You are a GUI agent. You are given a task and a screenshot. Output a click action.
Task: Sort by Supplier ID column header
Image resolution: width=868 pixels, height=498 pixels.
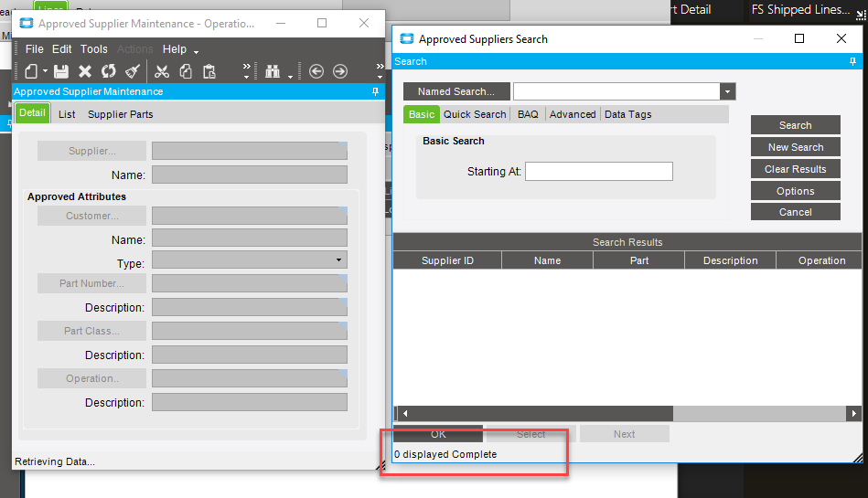pyautogui.click(x=447, y=260)
